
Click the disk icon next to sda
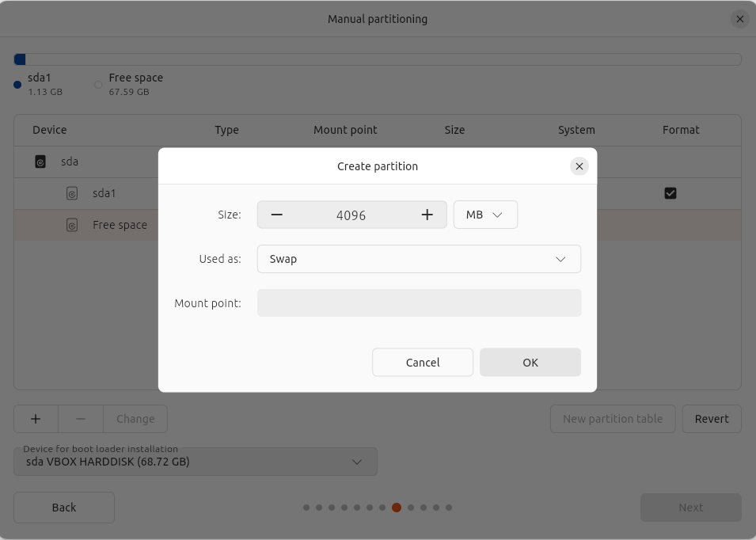[x=40, y=162]
